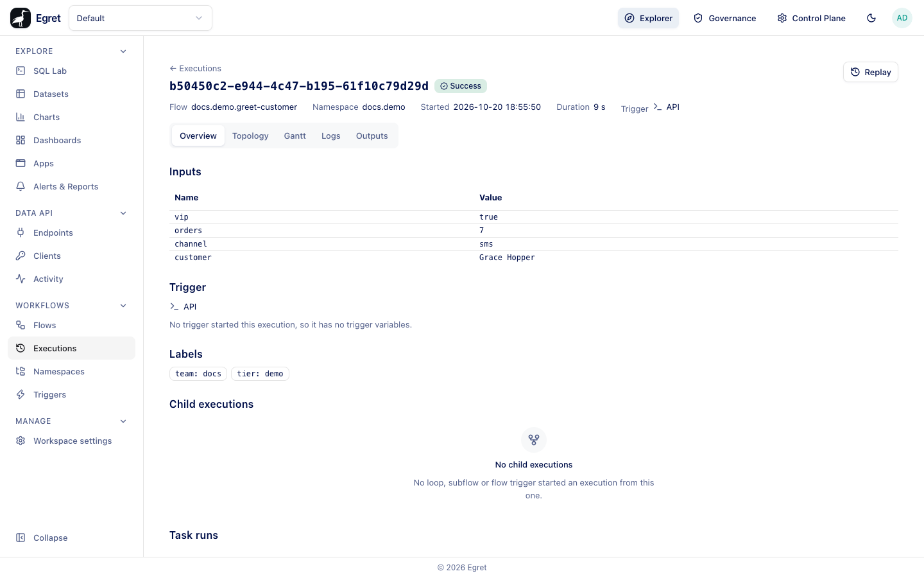Viewport: 924px width, 578px height.
Task: Select Executions in the sidebar
Action: point(71,348)
